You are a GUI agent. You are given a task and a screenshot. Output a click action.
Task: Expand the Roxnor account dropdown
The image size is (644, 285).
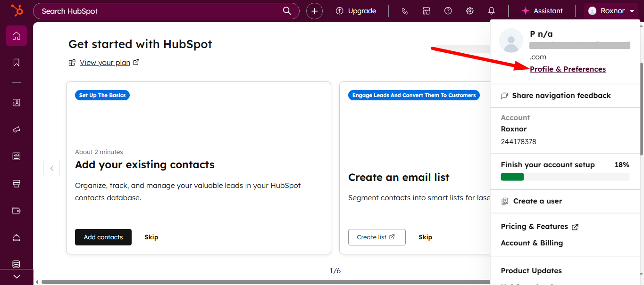click(x=612, y=10)
